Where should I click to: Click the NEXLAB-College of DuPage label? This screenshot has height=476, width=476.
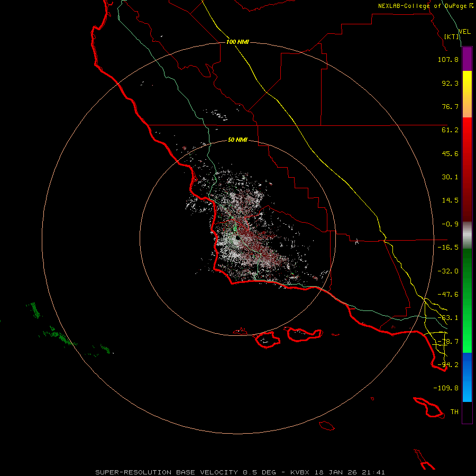pyautogui.click(x=422, y=6)
